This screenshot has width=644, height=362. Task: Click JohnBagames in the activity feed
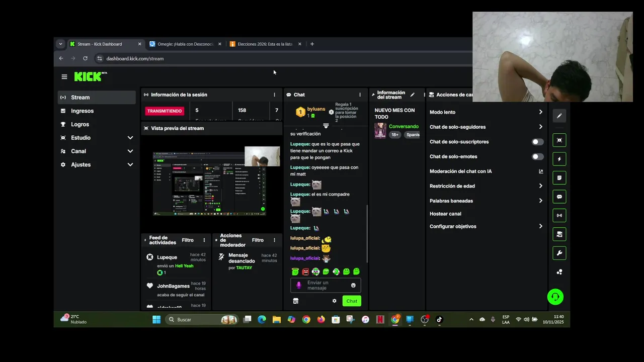pos(173,286)
